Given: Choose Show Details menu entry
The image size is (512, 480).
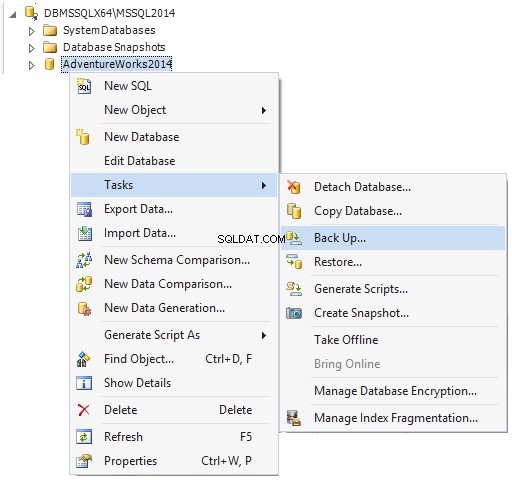Looking at the screenshot, I should pyautogui.click(x=174, y=383).
